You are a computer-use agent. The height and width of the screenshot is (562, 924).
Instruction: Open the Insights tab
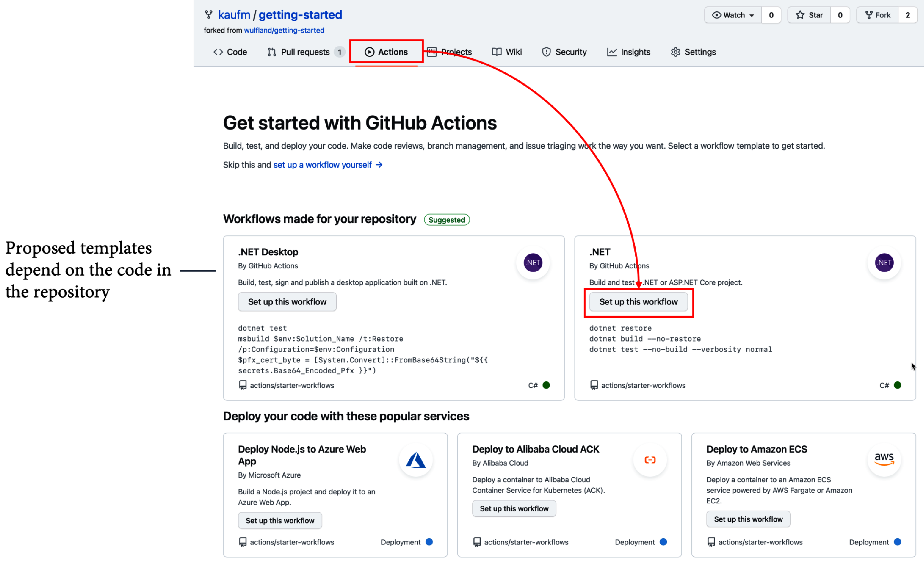point(628,52)
